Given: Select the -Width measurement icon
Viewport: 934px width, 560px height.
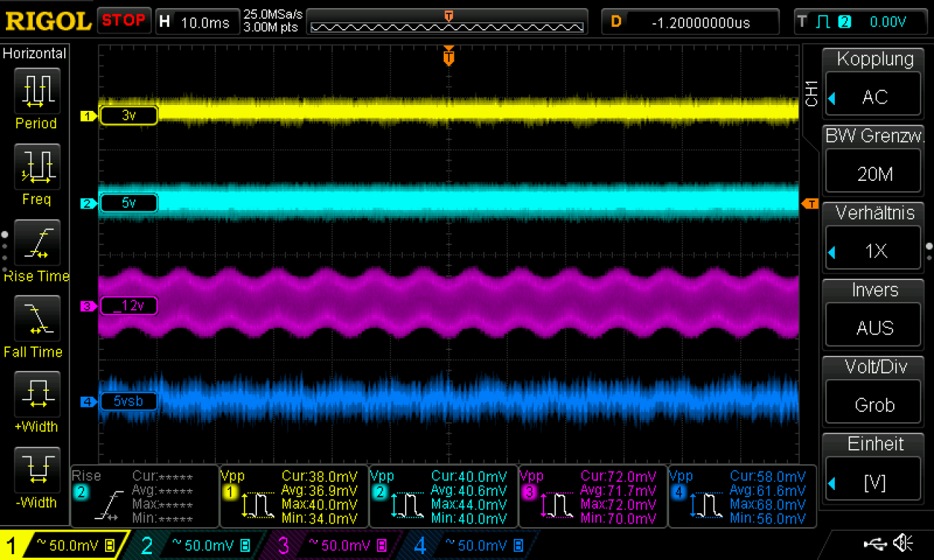Looking at the screenshot, I should point(36,470).
